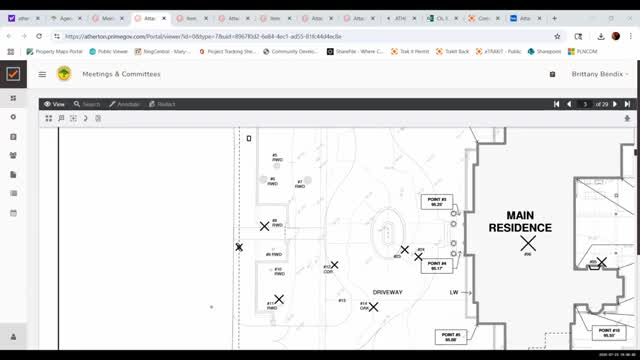640x360 pixels.
Task: Download the document from the viewer toolbar
Action: pyautogui.click(x=627, y=118)
